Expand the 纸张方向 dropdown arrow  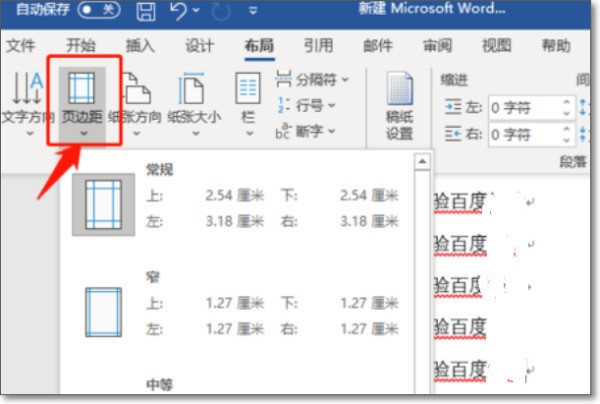click(136, 134)
